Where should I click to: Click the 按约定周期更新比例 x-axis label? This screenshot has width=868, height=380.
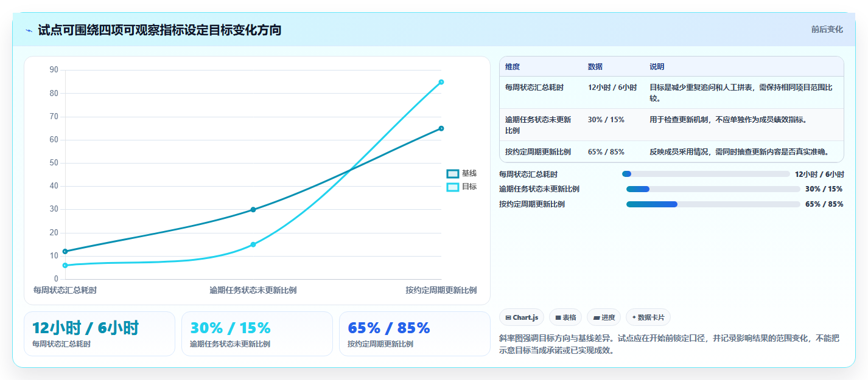(441, 290)
